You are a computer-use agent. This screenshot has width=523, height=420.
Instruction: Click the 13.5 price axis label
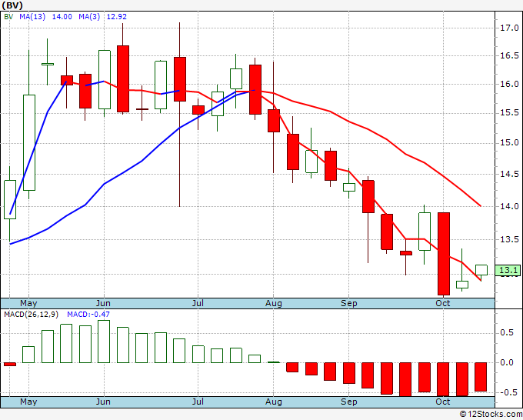pos(509,239)
